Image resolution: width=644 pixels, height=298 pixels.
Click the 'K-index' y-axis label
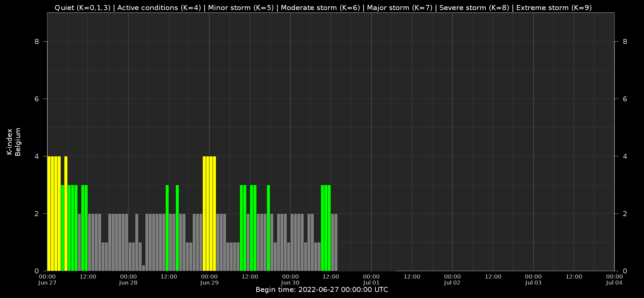tap(9, 142)
